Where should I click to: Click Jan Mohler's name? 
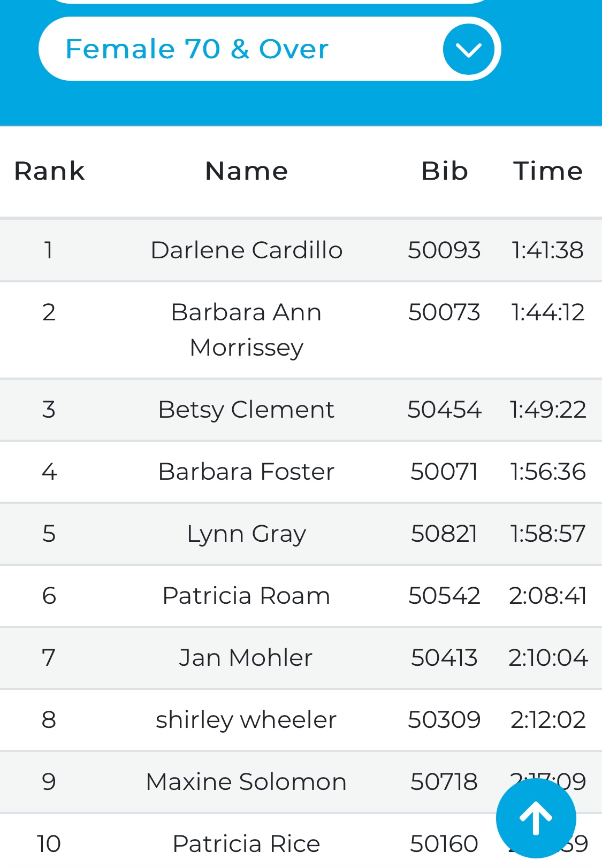point(247,658)
